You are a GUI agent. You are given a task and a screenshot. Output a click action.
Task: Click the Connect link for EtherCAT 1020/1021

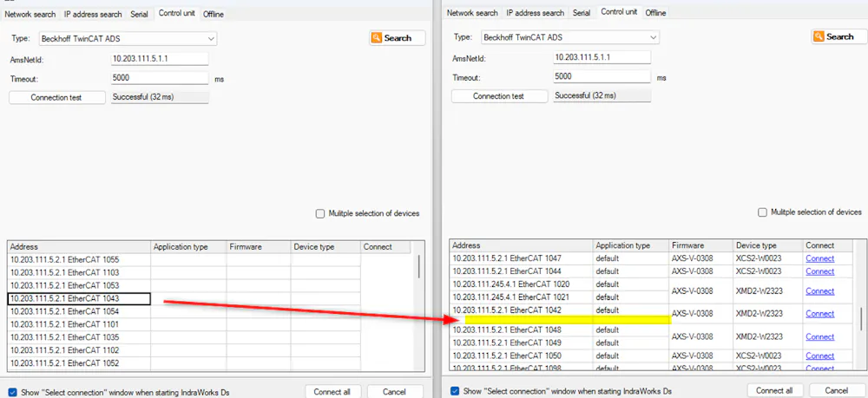(820, 290)
